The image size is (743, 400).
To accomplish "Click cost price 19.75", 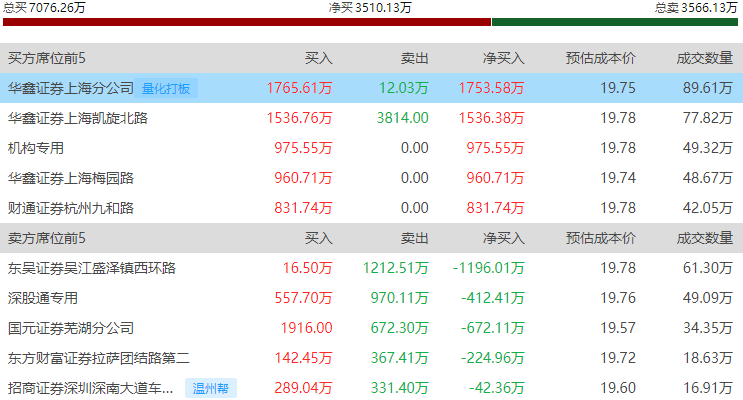I will click(618, 88).
